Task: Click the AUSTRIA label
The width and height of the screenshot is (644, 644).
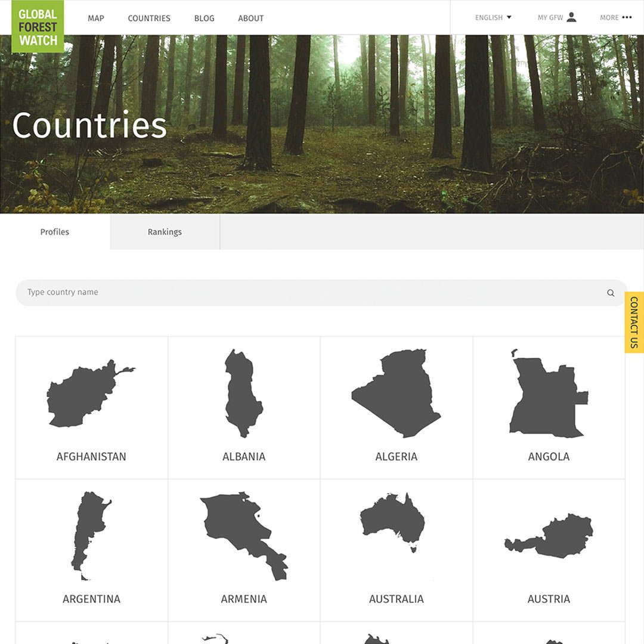Action: tap(549, 599)
